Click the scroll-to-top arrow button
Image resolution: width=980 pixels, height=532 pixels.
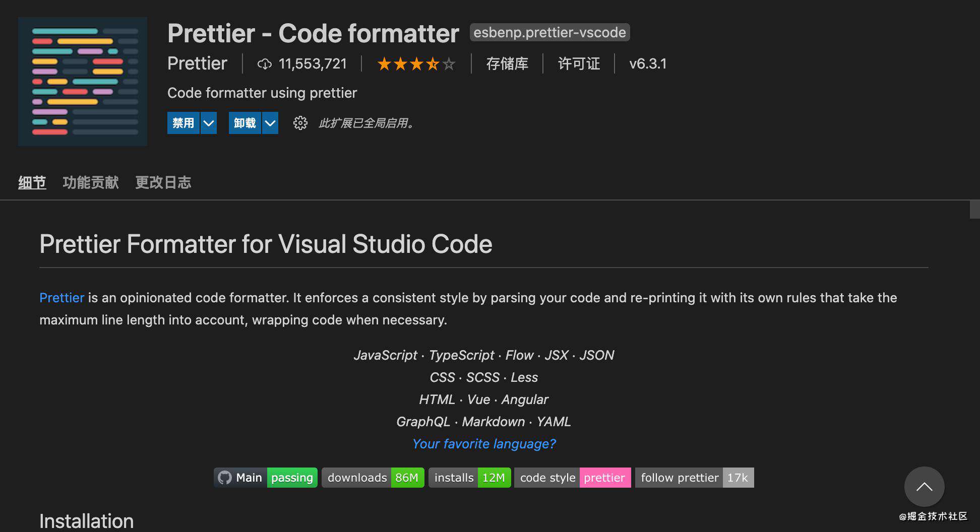(924, 487)
